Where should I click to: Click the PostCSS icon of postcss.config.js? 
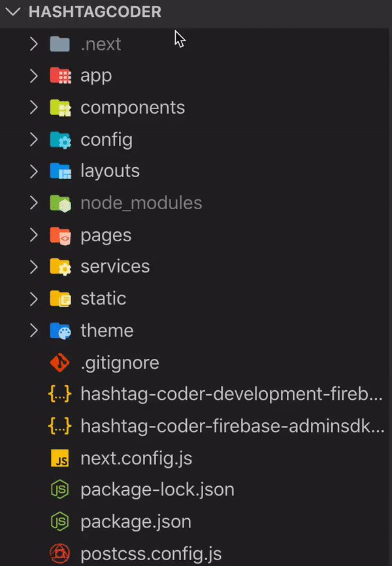60,554
